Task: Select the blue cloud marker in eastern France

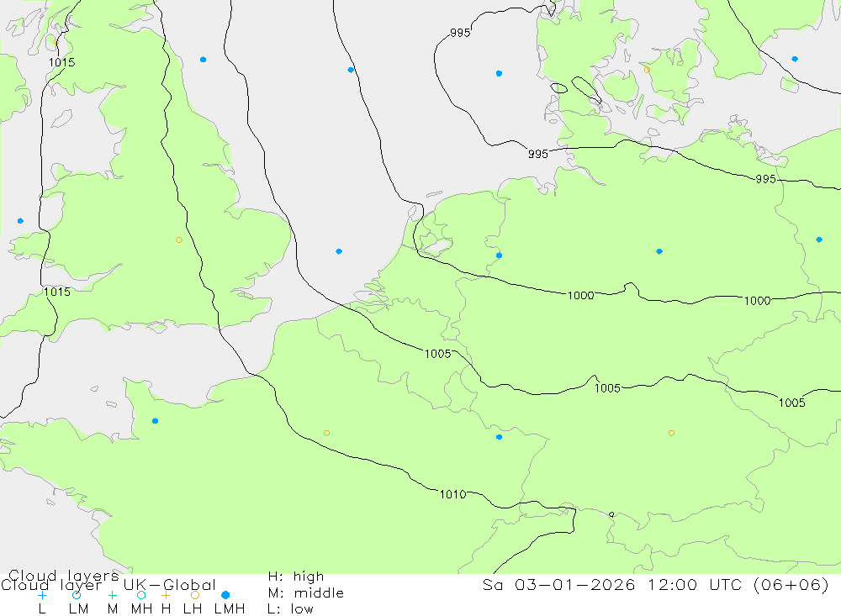Action: (x=499, y=438)
